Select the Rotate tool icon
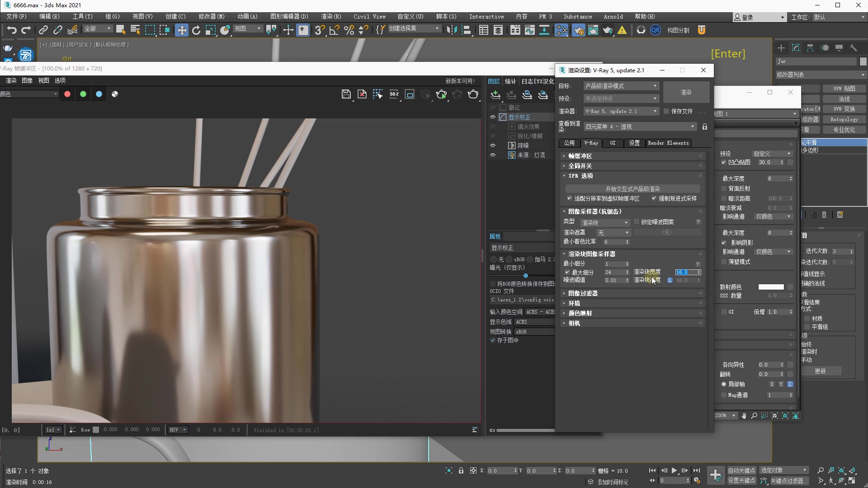Screen dimensions: 868x488 click(196, 30)
